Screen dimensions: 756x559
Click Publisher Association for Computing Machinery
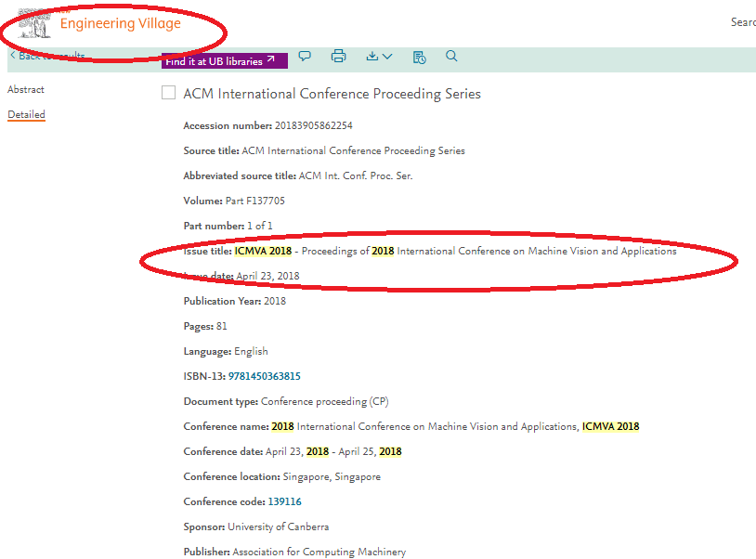[319, 552]
